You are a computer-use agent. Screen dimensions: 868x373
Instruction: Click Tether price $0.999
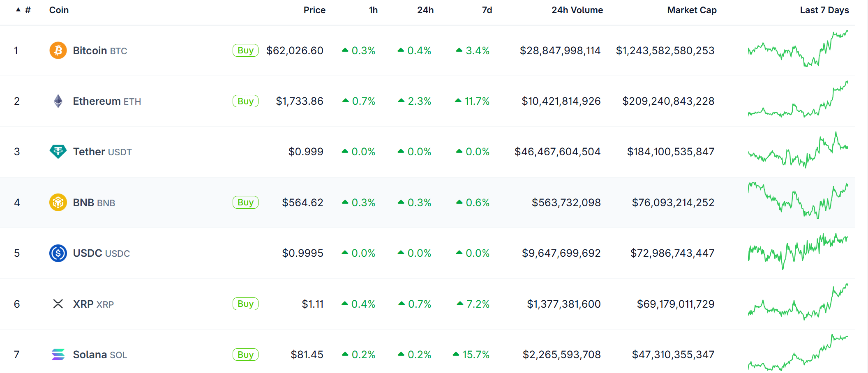306,152
